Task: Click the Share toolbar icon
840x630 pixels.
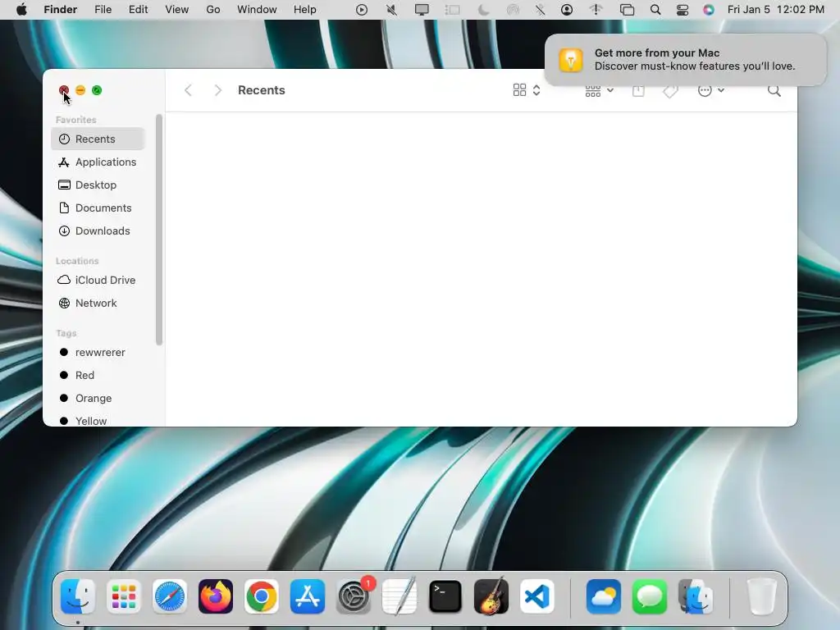Action: tap(638, 90)
